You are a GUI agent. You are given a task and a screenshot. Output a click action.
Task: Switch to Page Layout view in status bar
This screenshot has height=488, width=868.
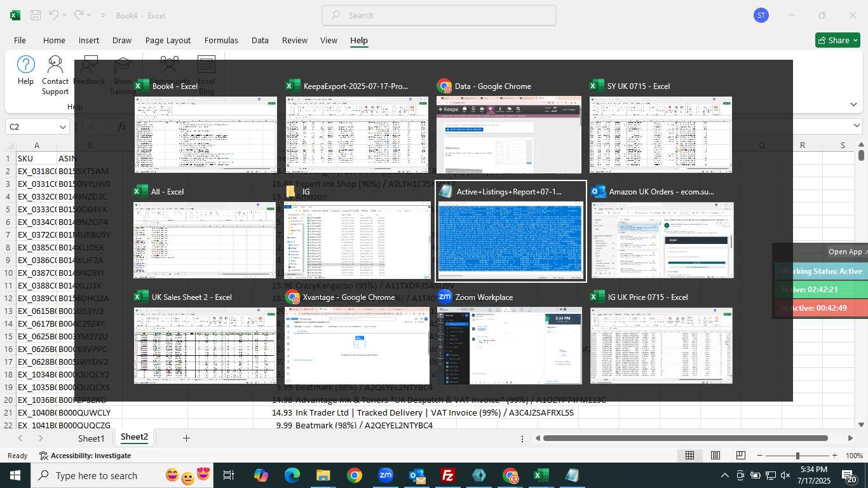click(x=715, y=456)
